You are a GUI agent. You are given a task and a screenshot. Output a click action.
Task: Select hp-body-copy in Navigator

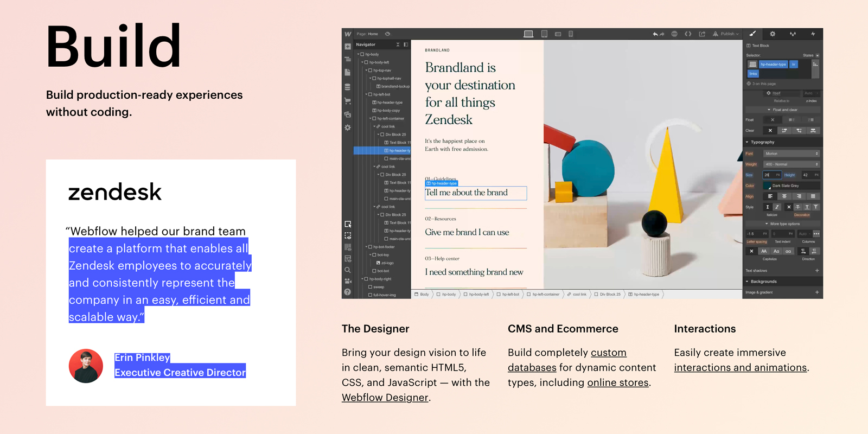pos(386,111)
